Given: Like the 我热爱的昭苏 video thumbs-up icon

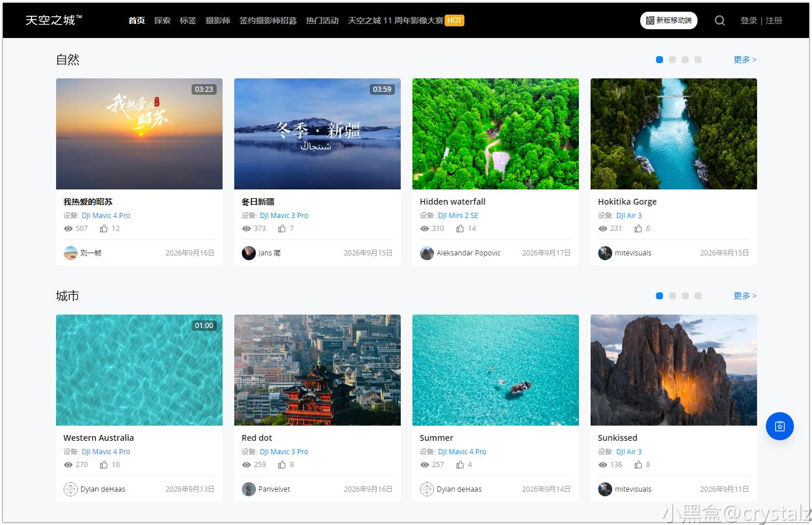Looking at the screenshot, I should pos(104,229).
